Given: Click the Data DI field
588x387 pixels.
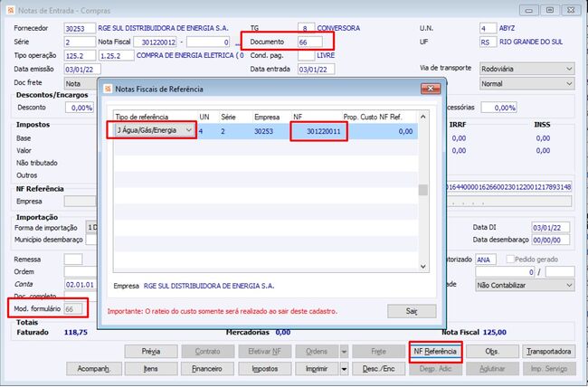Looking at the screenshot, I should pos(551,227).
